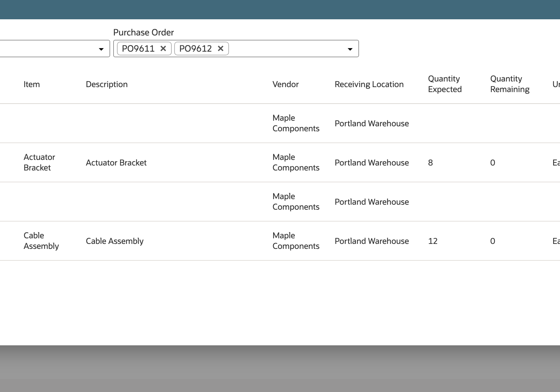Click inside the Purchase Order filter field
The height and width of the screenshot is (392, 560).
point(236,49)
